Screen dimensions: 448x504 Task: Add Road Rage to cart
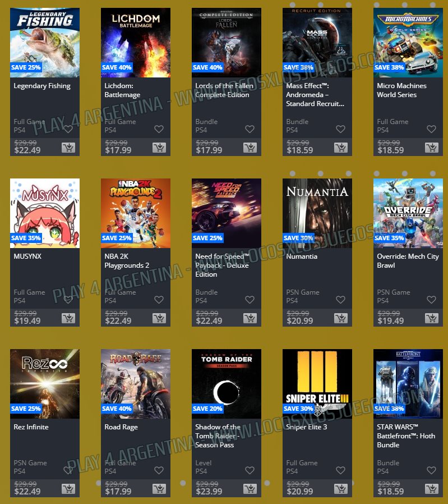[159, 489]
